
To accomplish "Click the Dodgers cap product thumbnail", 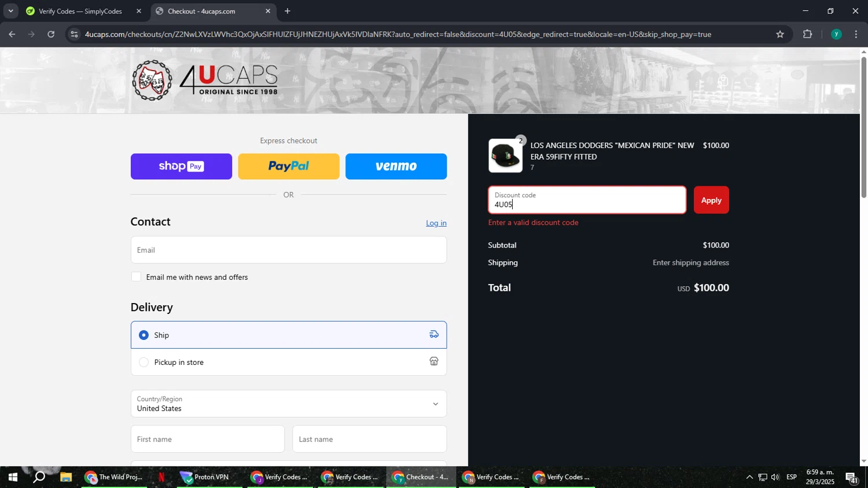I will 505,156.
